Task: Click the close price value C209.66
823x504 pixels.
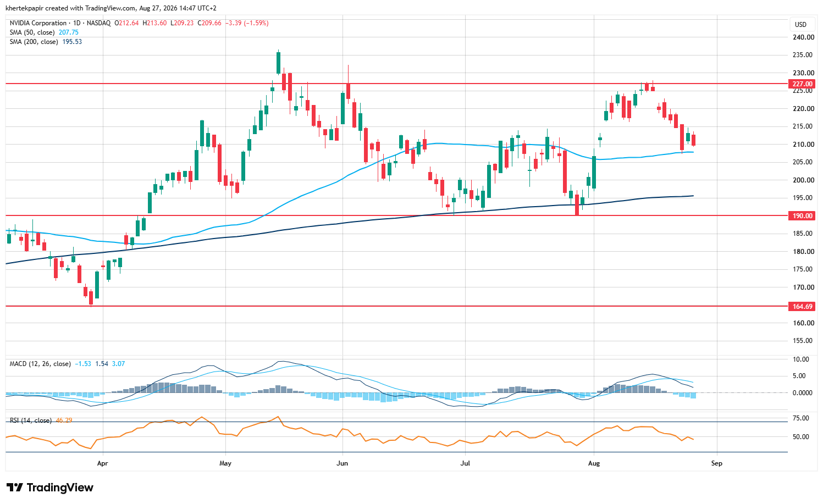Action: [x=209, y=23]
